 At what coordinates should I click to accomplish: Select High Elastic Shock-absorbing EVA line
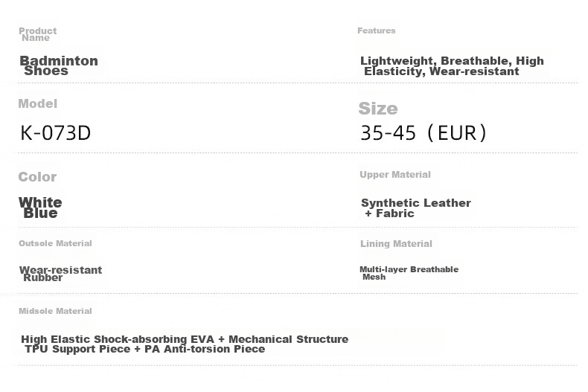coord(185,339)
